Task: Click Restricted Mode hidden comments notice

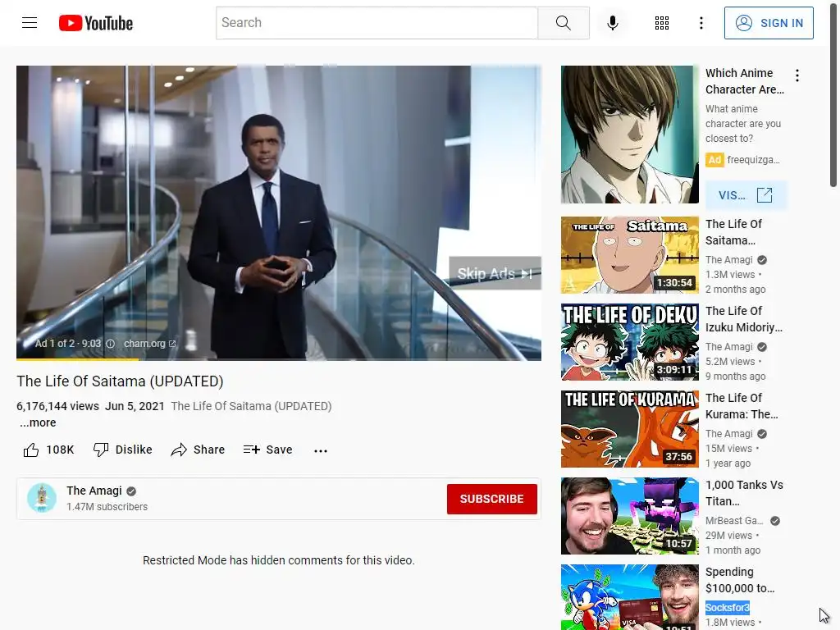Action: (279, 560)
